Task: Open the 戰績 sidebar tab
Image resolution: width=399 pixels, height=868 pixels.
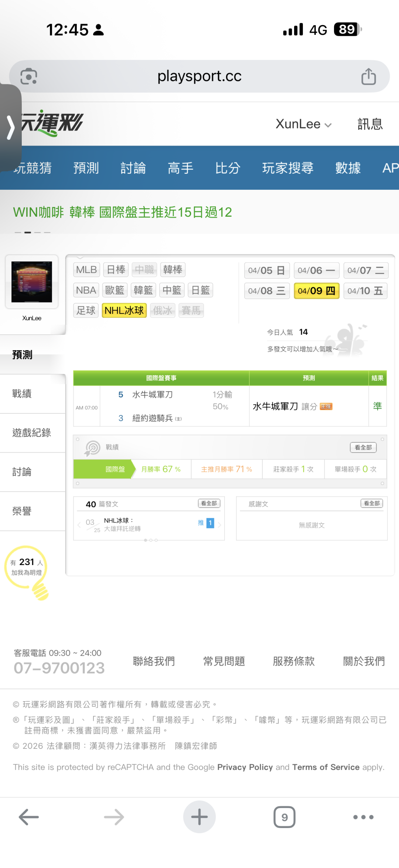Action: (22, 394)
